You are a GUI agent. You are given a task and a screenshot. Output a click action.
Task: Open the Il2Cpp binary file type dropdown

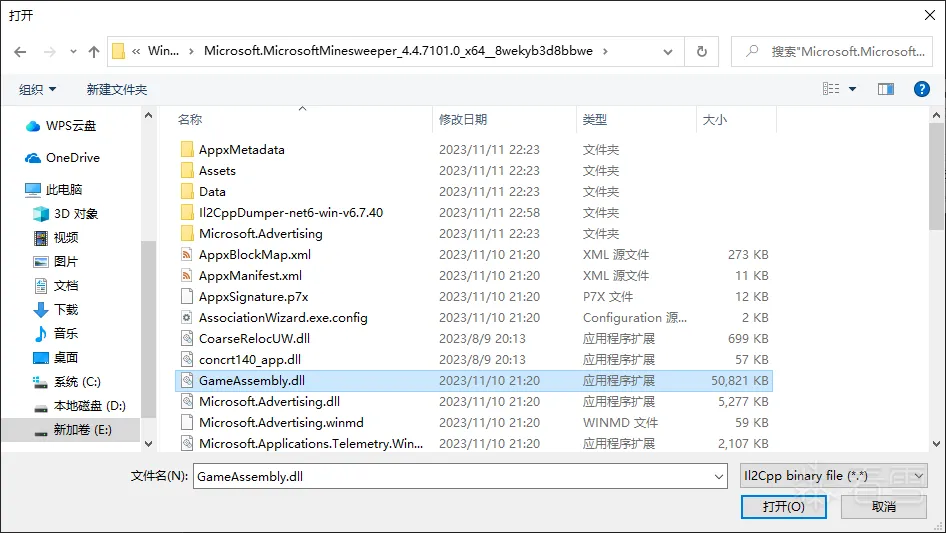click(x=833, y=476)
